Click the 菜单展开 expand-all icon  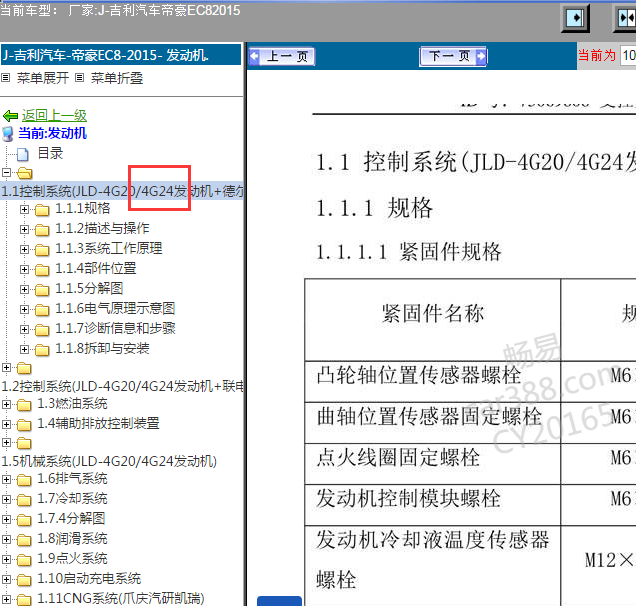coord(5,77)
